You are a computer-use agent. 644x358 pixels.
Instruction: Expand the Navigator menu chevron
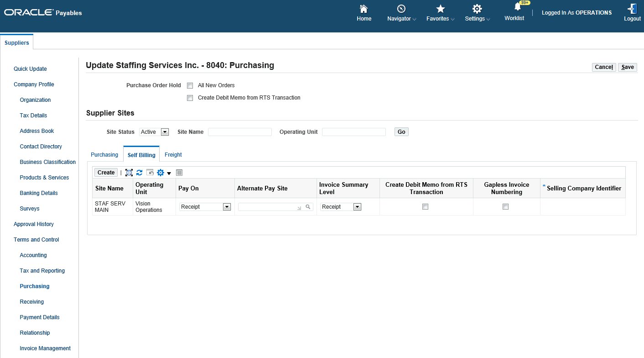pos(415,19)
